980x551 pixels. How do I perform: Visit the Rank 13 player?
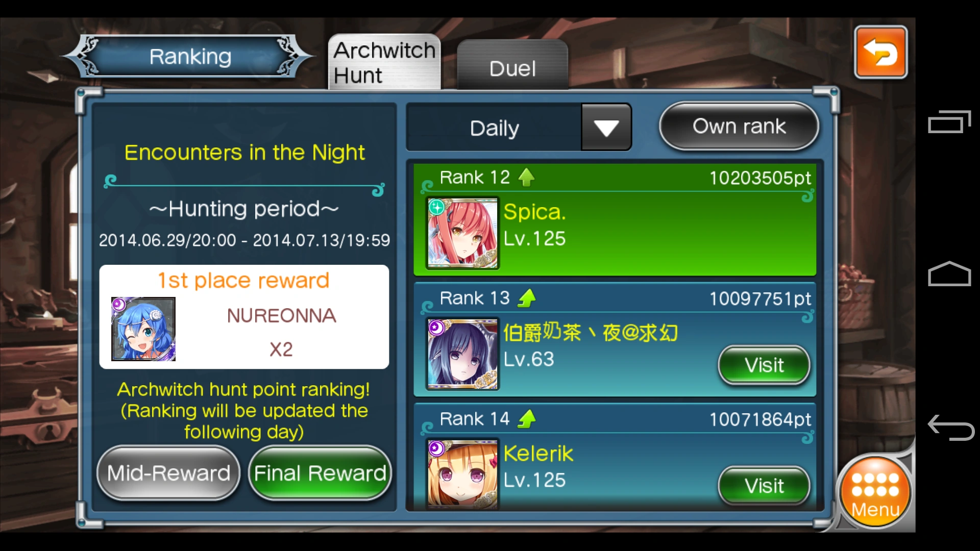click(x=764, y=365)
